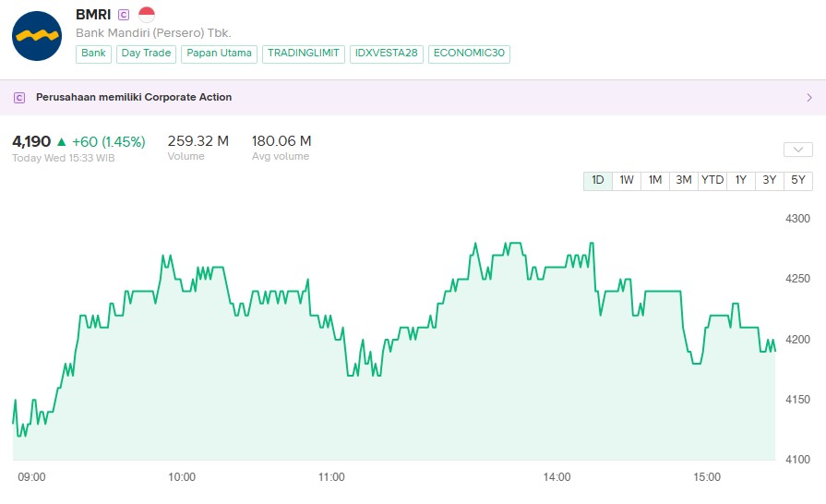Open the Day Trade tag
Image resolution: width=826 pixels, height=504 pixels.
(146, 54)
